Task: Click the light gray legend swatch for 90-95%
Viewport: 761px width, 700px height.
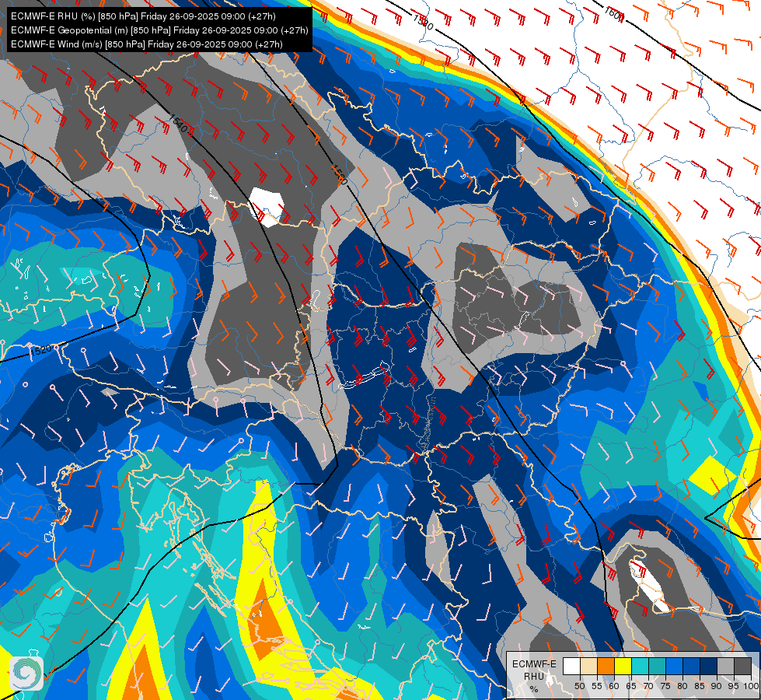Action: [x=725, y=666]
